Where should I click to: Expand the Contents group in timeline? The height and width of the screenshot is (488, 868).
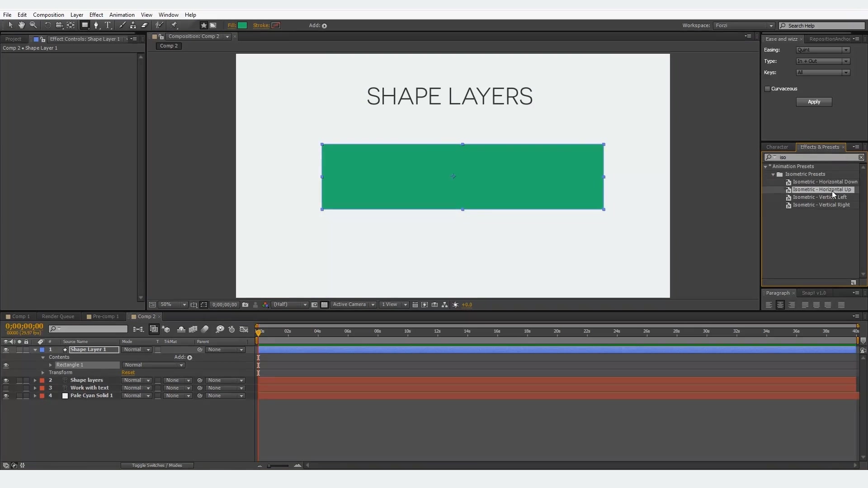coord(42,357)
